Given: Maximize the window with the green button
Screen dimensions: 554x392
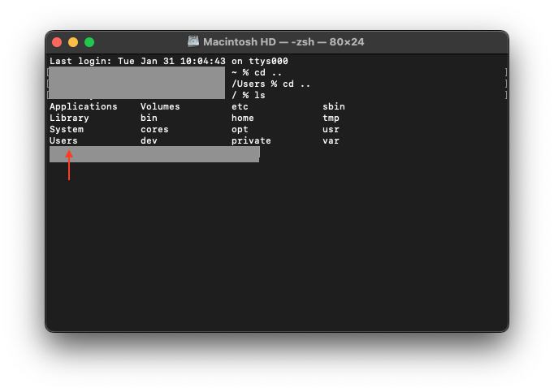Looking at the screenshot, I should (89, 42).
